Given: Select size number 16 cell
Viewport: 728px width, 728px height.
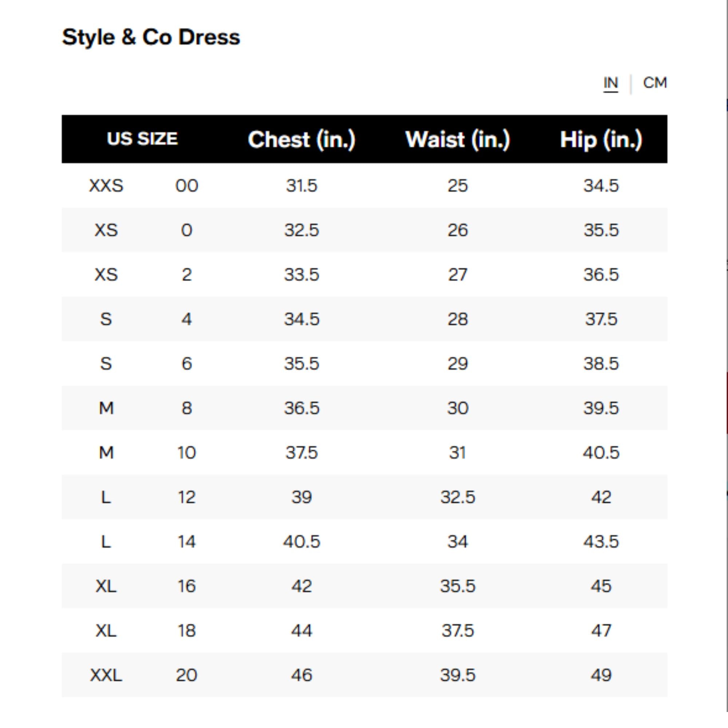Looking at the screenshot, I should [x=186, y=586].
